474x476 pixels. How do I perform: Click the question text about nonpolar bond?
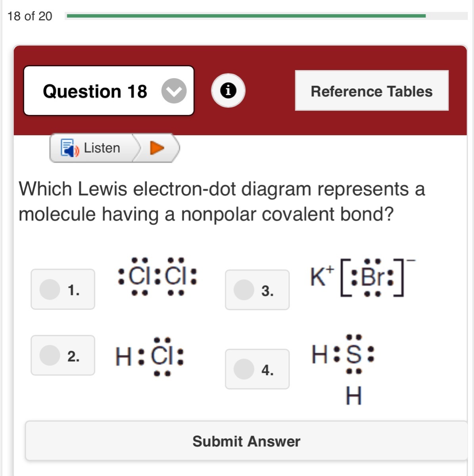click(x=222, y=201)
